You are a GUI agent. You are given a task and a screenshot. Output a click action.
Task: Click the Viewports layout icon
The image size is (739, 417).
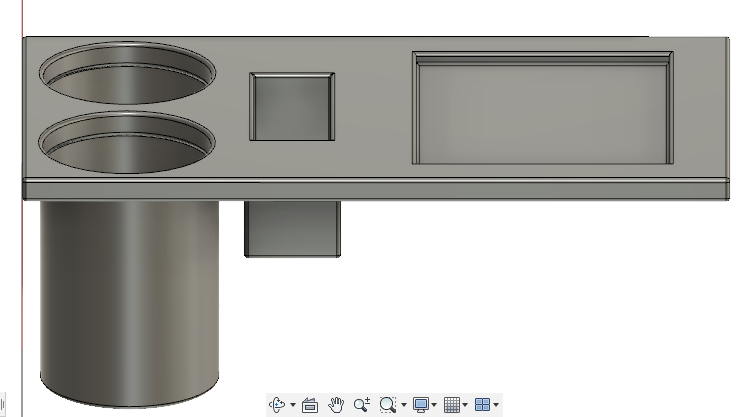[482, 405]
